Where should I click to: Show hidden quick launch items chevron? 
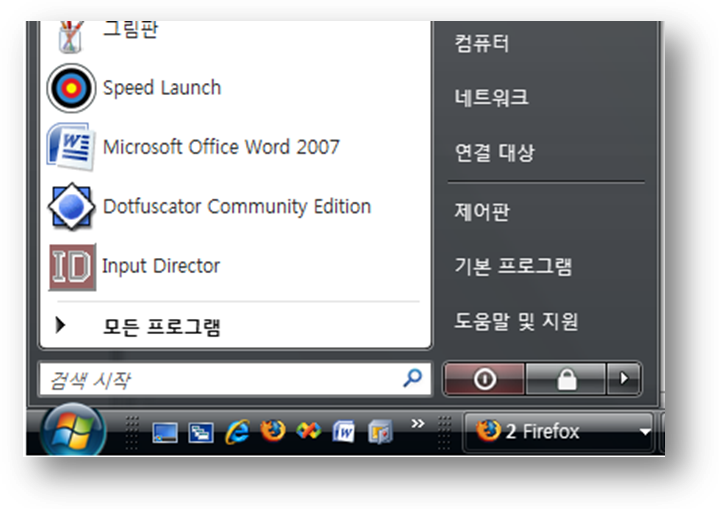pos(417,423)
